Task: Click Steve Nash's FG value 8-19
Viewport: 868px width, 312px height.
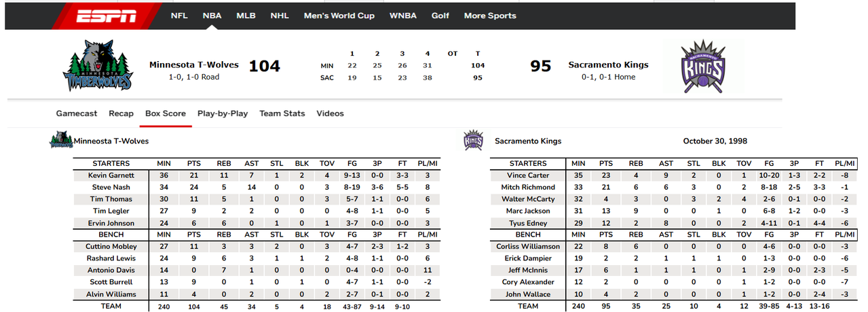Action: tap(353, 187)
